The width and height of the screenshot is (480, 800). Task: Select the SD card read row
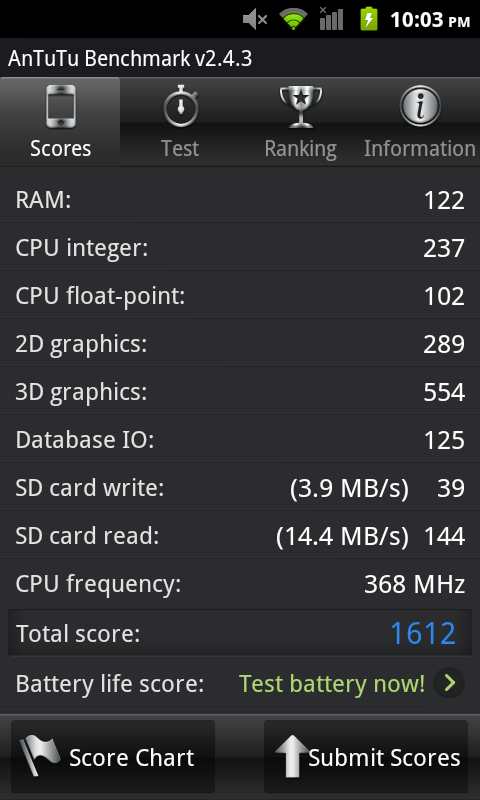[240, 535]
